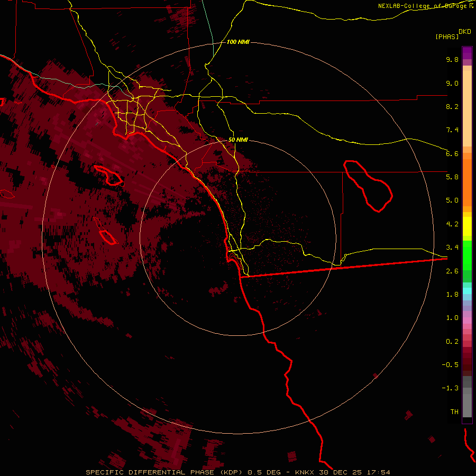Viewport: 476px width, 476px height.
Task: Select the 0.2 scale label
Action: [452, 342]
